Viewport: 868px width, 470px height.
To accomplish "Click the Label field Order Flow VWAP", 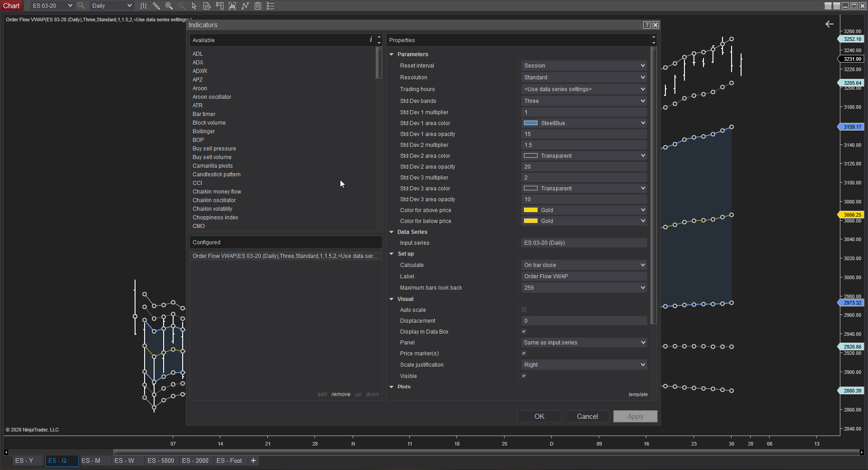I will point(584,276).
